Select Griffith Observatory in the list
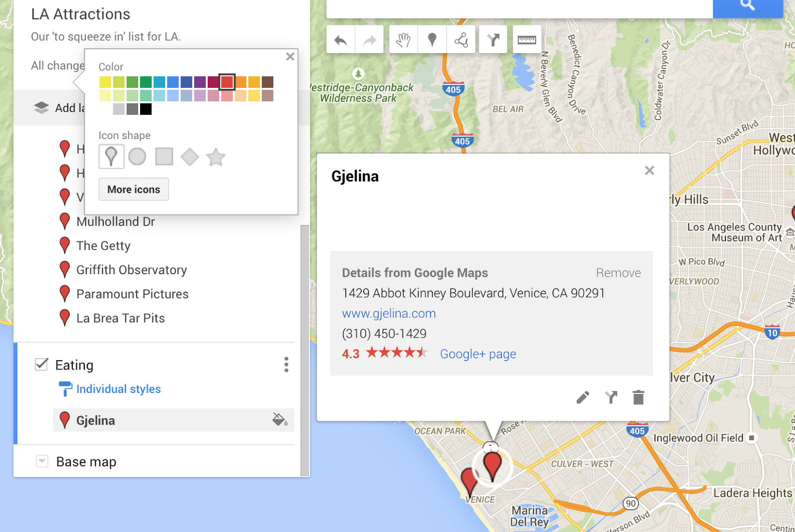This screenshot has height=532, width=795. click(132, 270)
